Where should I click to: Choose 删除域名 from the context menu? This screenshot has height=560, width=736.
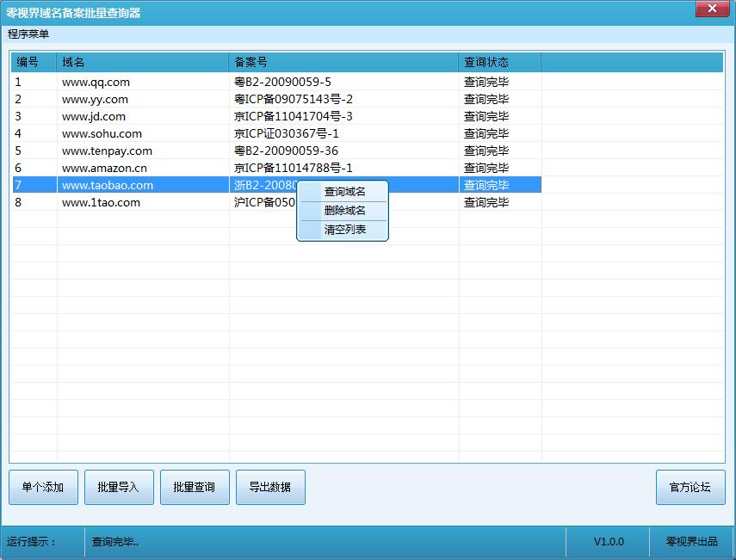(x=344, y=211)
